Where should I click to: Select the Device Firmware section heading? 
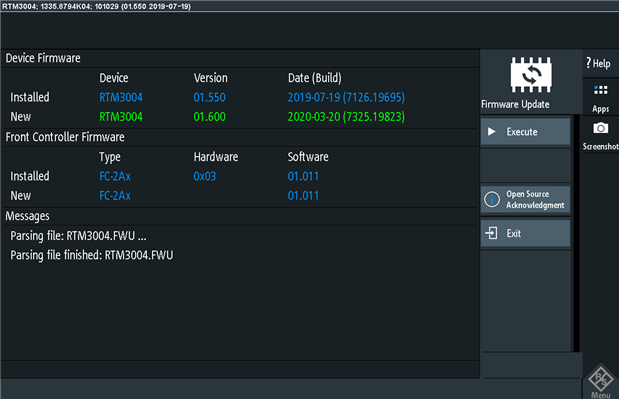click(43, 58)
